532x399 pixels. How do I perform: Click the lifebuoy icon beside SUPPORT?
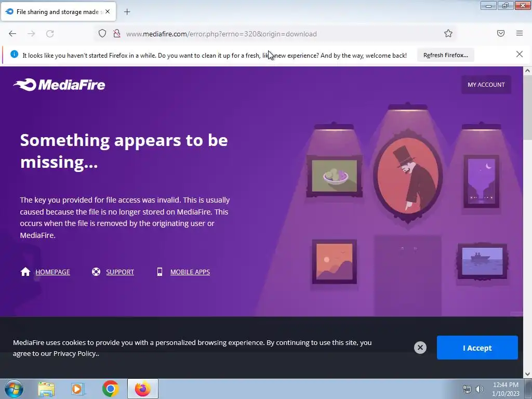tap(96, 272)
